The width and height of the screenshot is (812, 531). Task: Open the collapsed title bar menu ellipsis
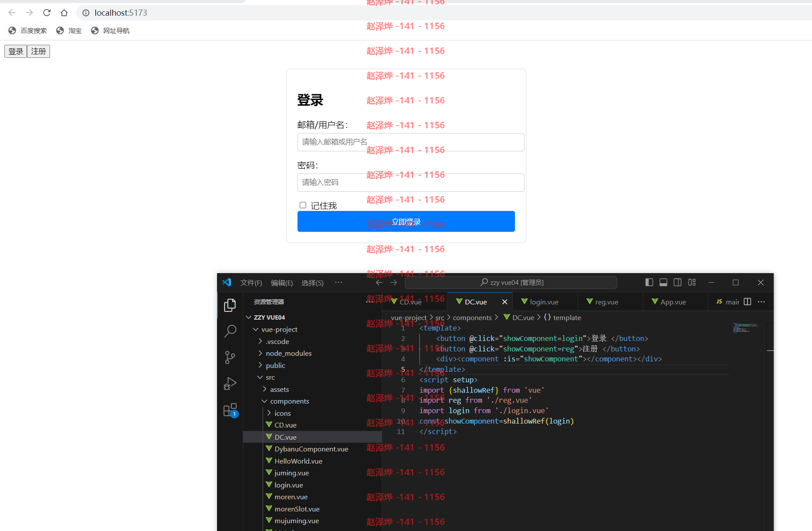coord(338,282)
